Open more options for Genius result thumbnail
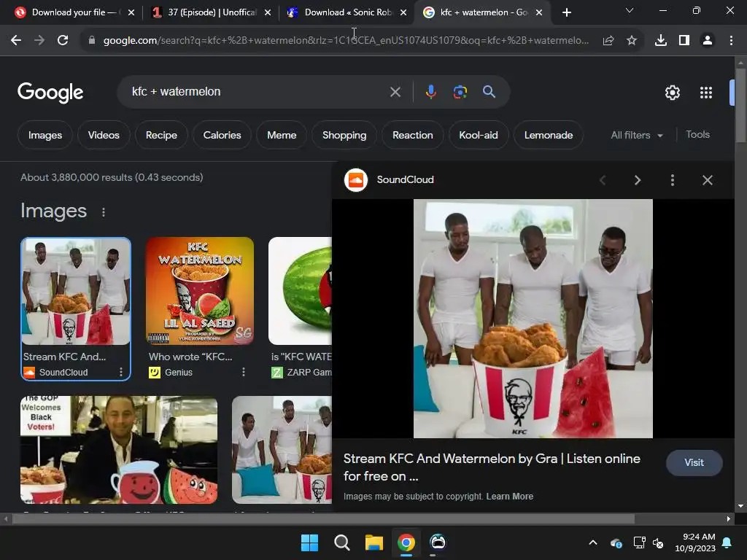Viewport: 747px width, 560px height. click(244, 372)
